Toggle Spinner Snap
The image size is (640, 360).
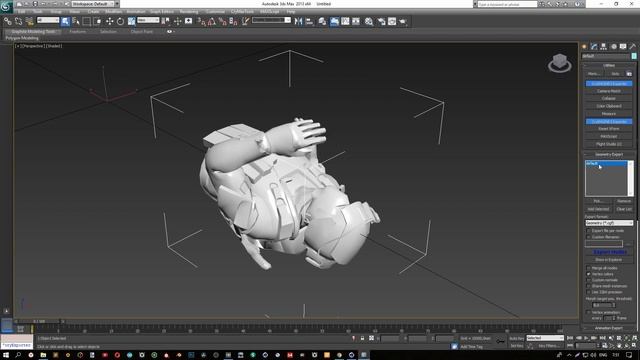tap(233, 21)
